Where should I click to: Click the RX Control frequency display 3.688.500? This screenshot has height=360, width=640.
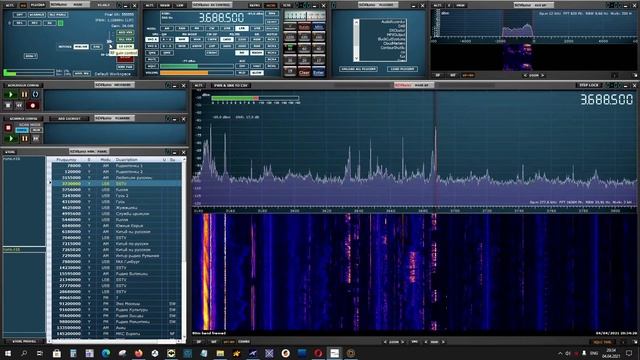tap(221, 18)
